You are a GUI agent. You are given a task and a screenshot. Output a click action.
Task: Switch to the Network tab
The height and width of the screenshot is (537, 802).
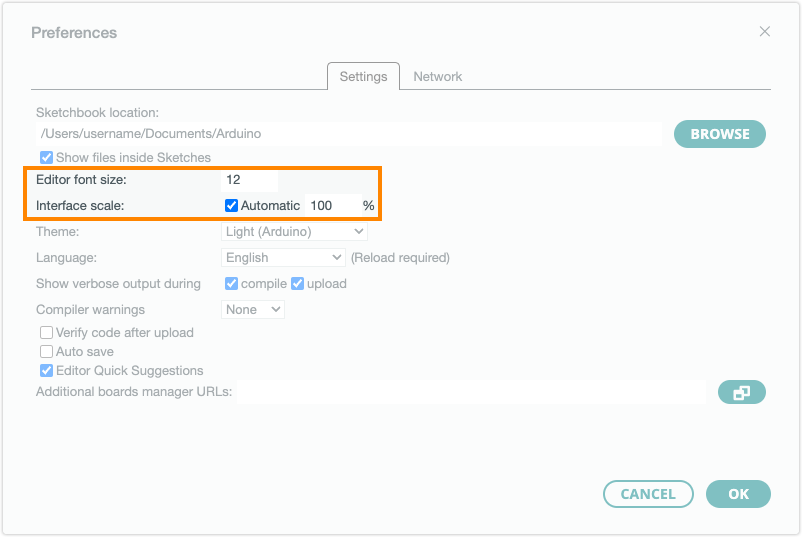click(437, 77)
